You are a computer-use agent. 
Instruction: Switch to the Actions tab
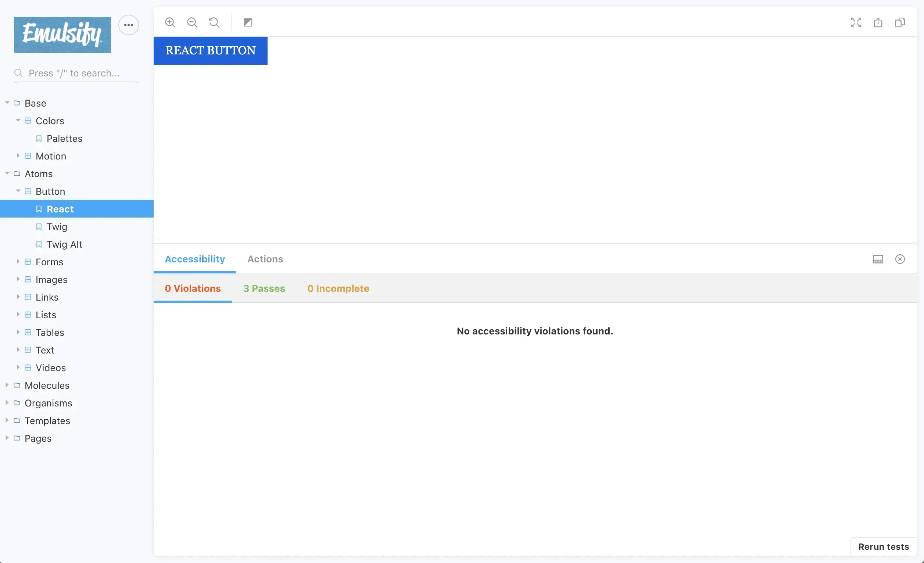click(x=265, y=259)
